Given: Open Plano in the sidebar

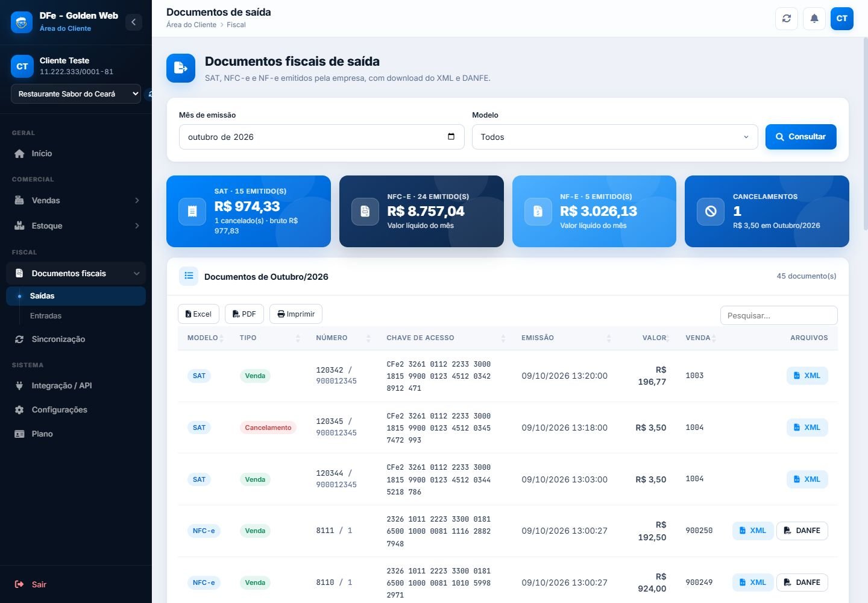Looking at the screenshot, I should pos(76,434).
